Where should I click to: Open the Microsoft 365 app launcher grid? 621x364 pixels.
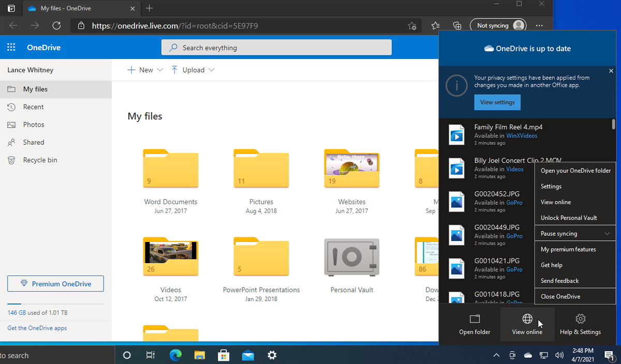(x=11, y=48)
